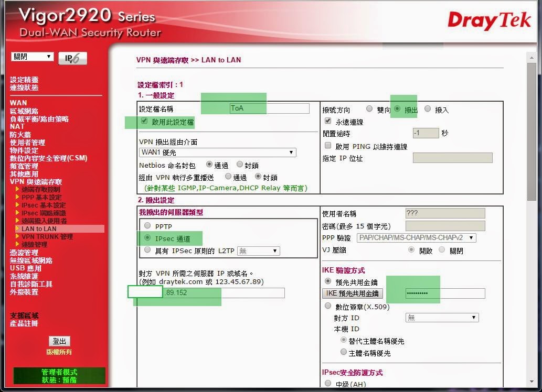Click 支援區域 link
The image size is (542, 392).
(x=24, y=315)
